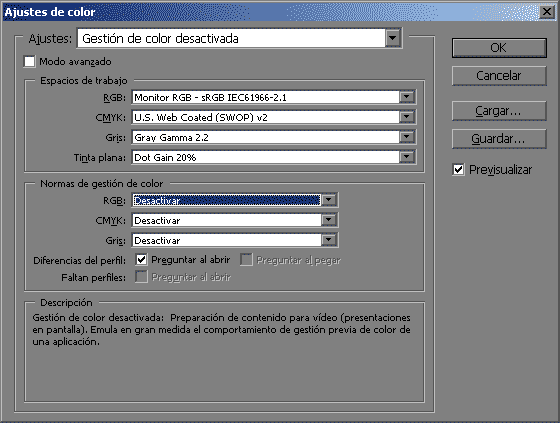
Task: Click the Dot Gain 20% field
Action: click(x=266, y=157)
